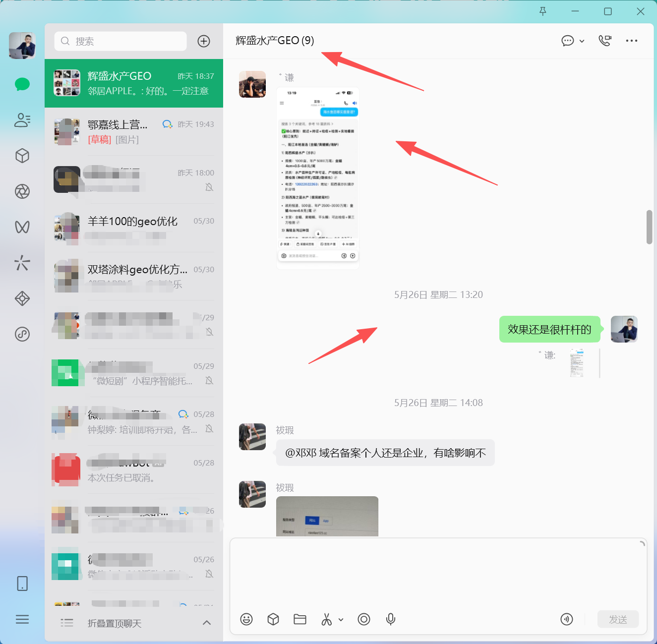The height and width of the screenshot is (644, 657).
Task: Open the 双塔涂料geo优化方... conversation
Action: 134,277
